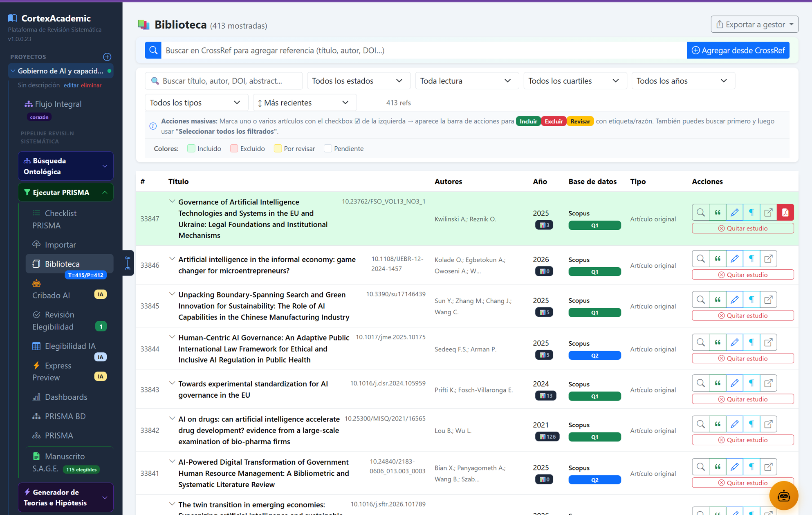
Task: Click the Buscar título, autor, DOI filter field
Action: pos(224,81)
